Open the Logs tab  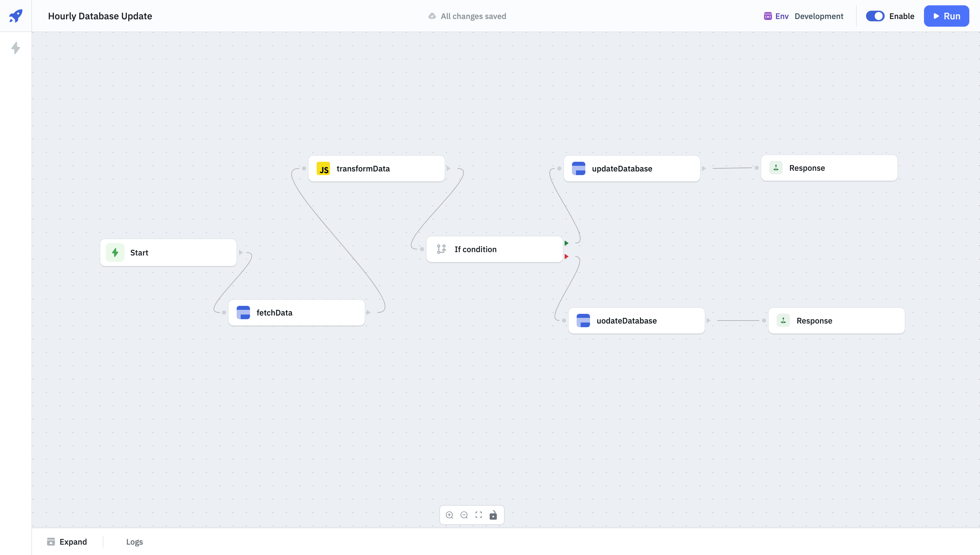point(134,542)
